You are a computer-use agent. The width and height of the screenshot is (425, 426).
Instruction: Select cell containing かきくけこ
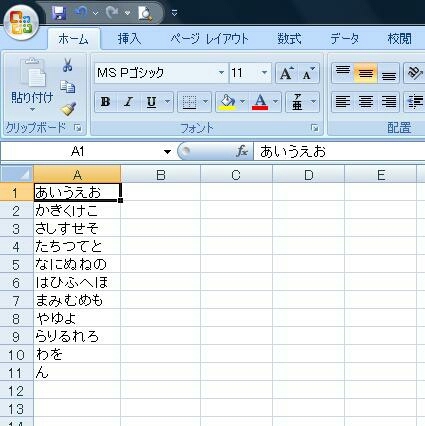pyautogui.click(x=77, y=210)
